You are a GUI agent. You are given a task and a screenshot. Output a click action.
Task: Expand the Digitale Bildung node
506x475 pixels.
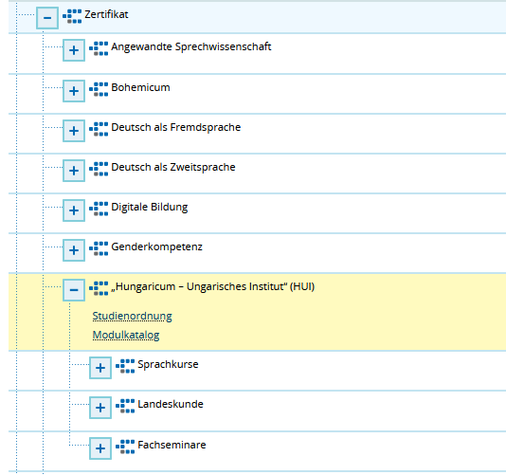coord(74,210)
